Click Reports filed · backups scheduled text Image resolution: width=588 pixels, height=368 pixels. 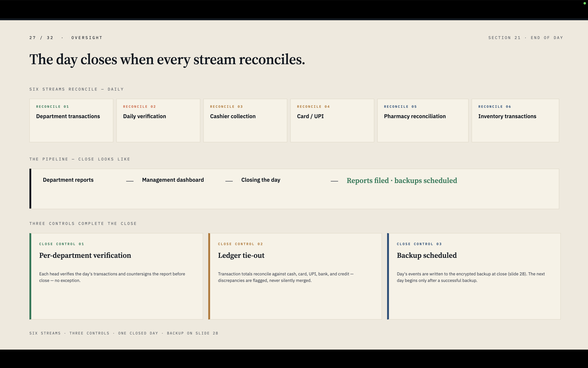coord(402,181)
